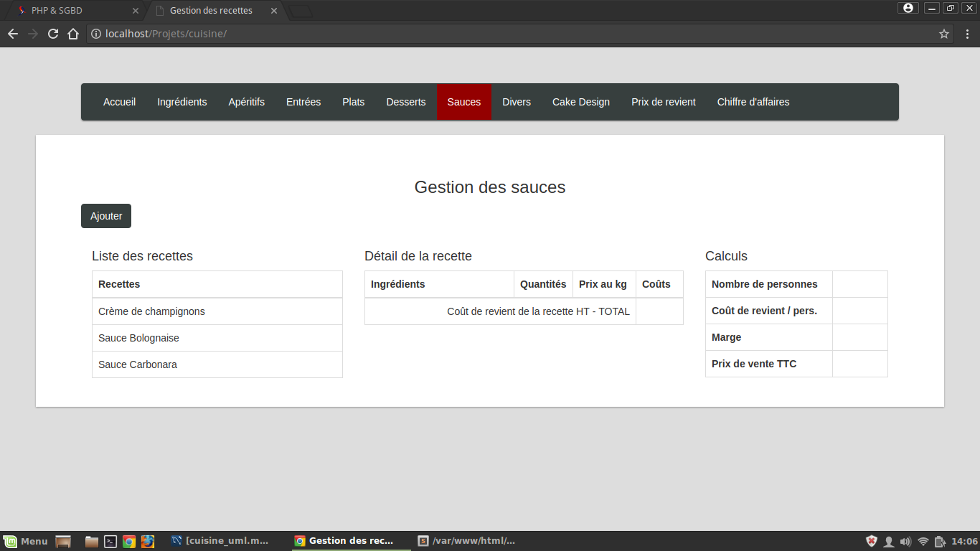
Task: Click the Ajouter button
Action: pyautogui.click(x=106, y=216)
